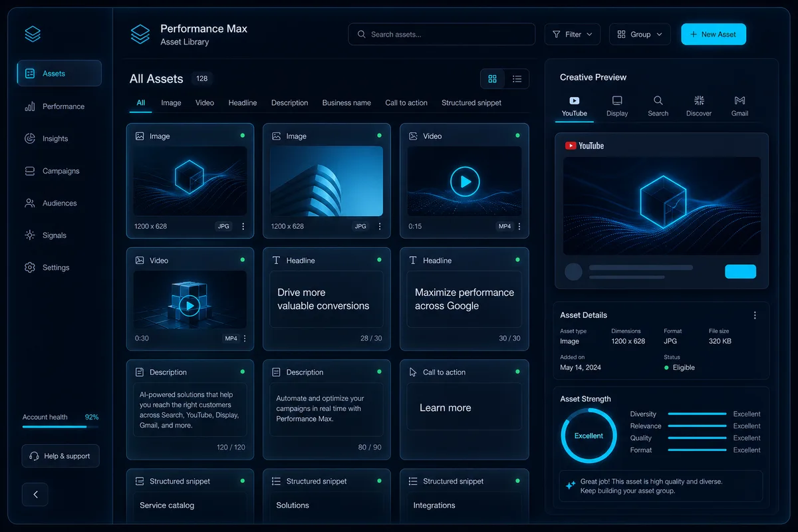Viewport: 798px width, 532px height.
Task: Click the Diversity strength bar
Action: pos(697,414)
